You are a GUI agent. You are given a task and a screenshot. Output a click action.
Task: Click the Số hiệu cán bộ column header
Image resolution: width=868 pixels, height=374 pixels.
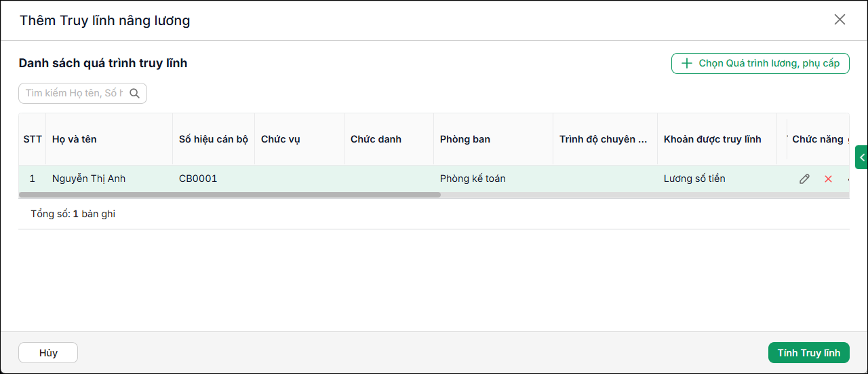[214, 139]
